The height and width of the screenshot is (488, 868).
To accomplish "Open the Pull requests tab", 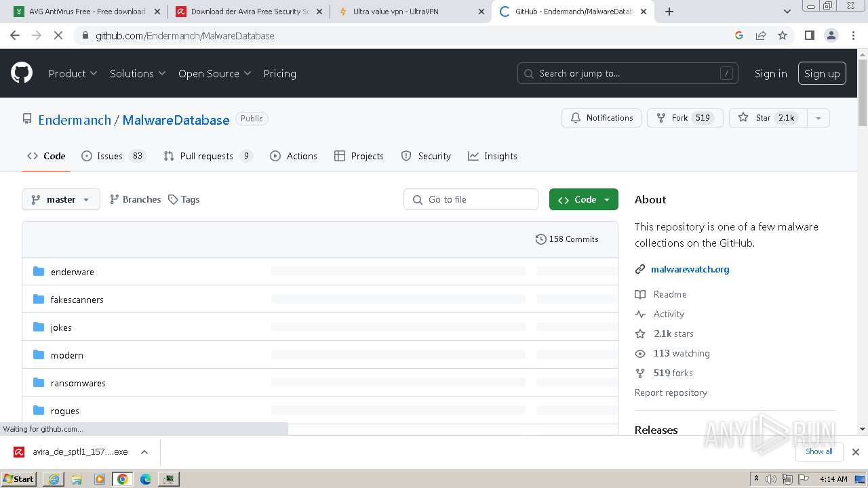I will [208, 156].
